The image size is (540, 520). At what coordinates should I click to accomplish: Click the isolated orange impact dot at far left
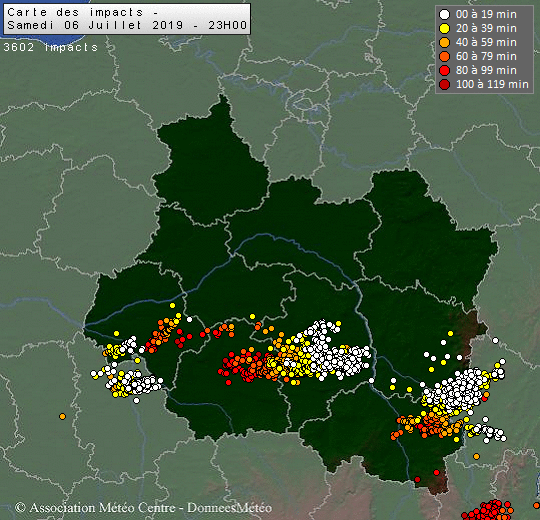click(x=62, y=416)
